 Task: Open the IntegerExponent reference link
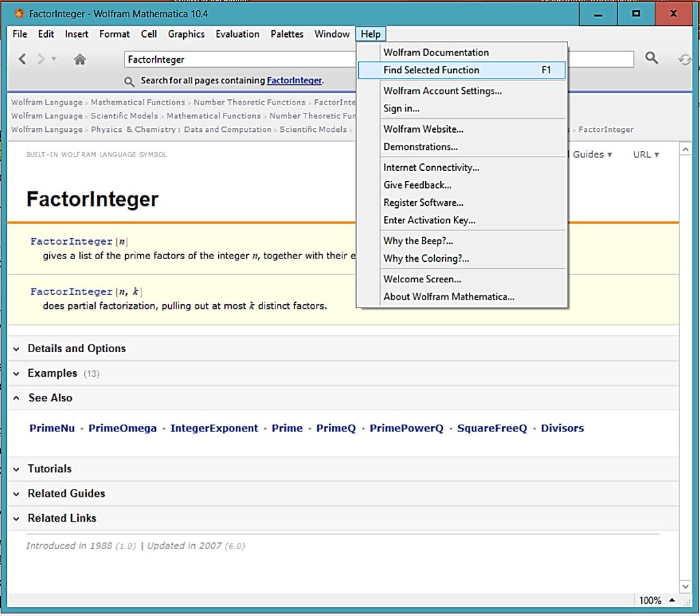click(214, 428)
